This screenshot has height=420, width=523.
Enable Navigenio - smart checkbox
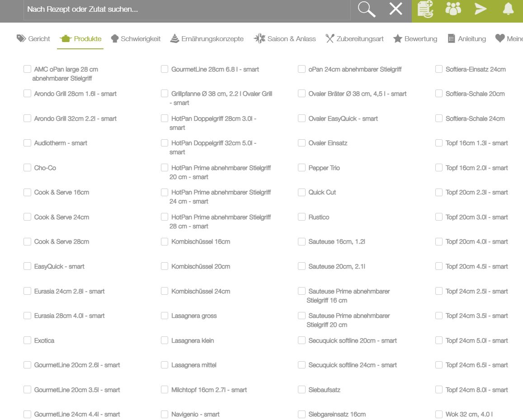pyautogui.click(x=165, y=414)
